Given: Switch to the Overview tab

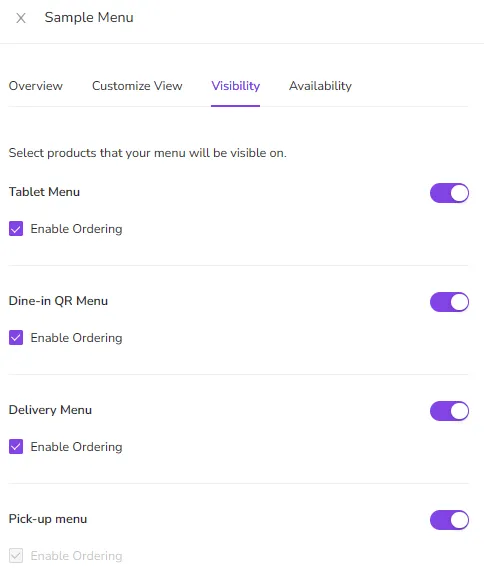Looking at the screenshot, I should [x=36, y=86].
